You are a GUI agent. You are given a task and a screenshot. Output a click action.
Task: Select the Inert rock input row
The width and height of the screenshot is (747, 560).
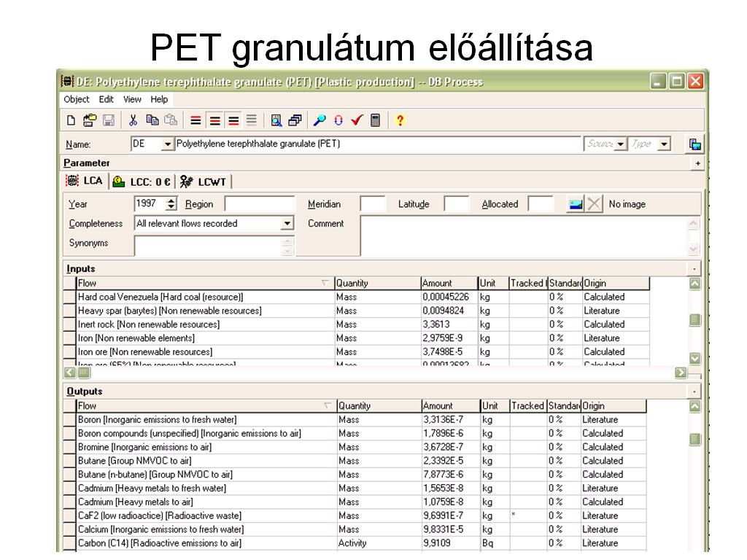coord(356,324)
